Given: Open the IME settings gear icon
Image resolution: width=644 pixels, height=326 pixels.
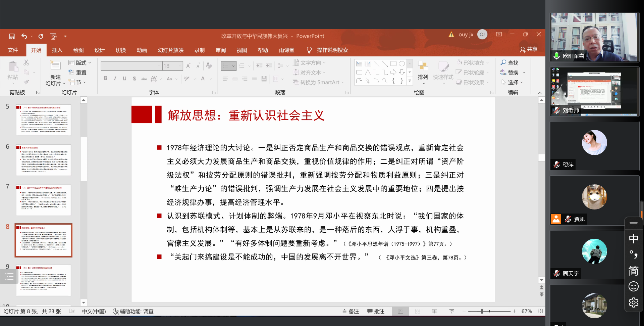Looking at the screenshot, I should tap(633, 302).
